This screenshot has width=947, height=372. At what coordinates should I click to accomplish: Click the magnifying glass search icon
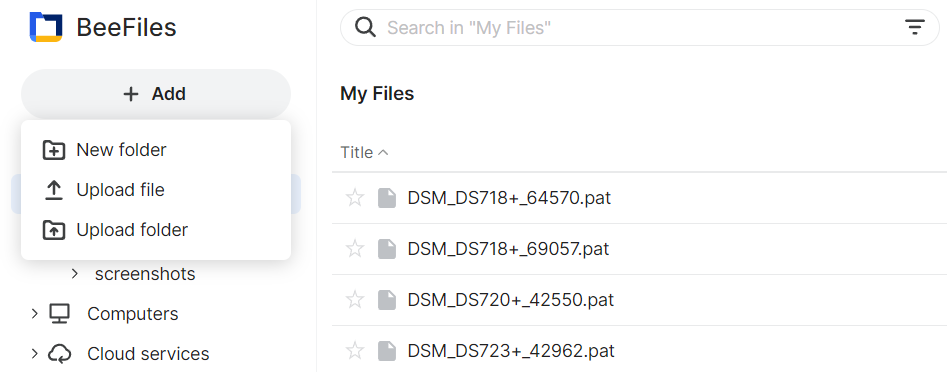click(365, 27)
